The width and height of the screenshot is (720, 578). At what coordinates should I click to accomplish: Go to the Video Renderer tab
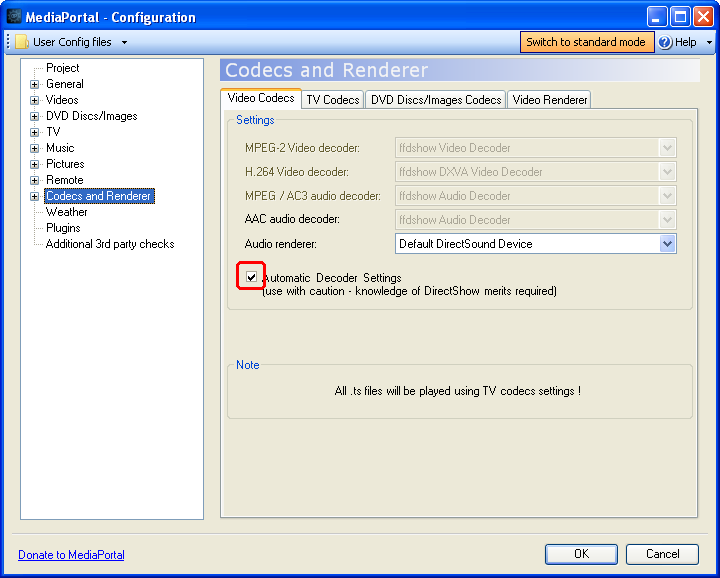(x=549, y=100)
